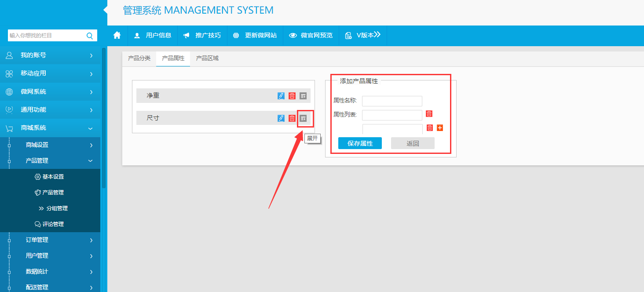Click the 属性名称 input field
The width and height of the screenshot is (644, 292).
pos(392,101)
